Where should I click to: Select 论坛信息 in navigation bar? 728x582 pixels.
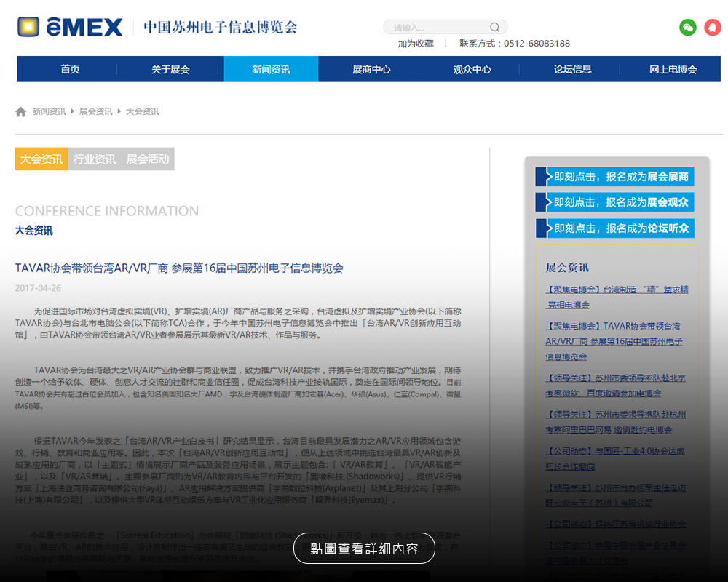[572, 70]
